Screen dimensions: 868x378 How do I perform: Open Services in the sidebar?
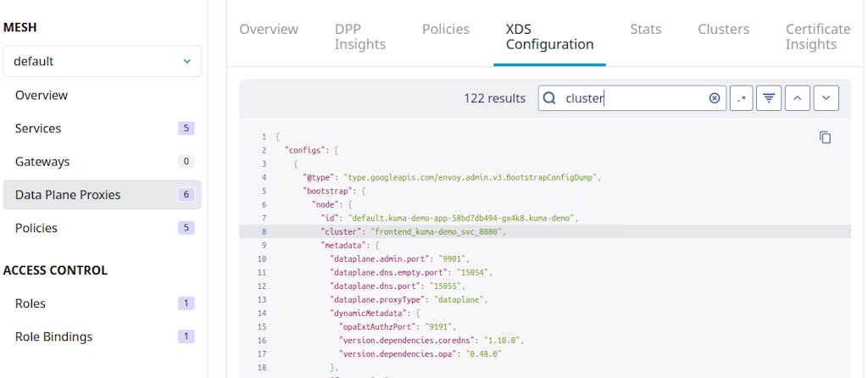pos(102,129)
